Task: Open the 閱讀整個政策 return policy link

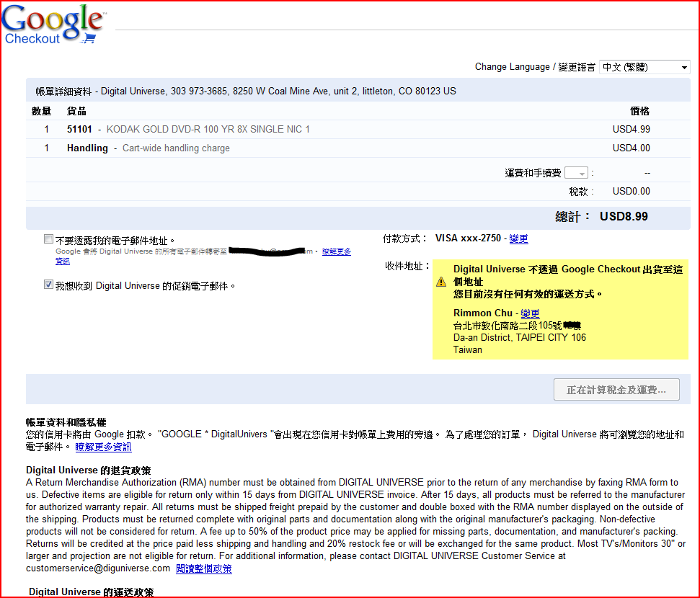Action: click(204, 568)
